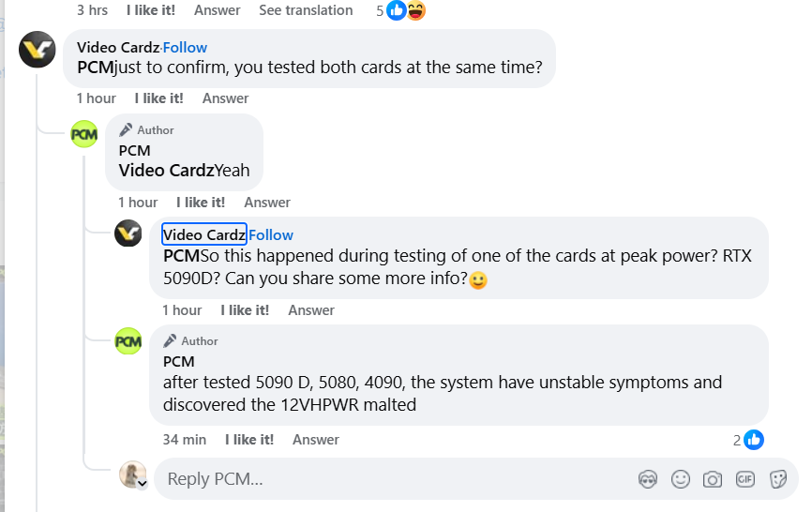Open the GIF picker in reply box

tap(745, 479)
